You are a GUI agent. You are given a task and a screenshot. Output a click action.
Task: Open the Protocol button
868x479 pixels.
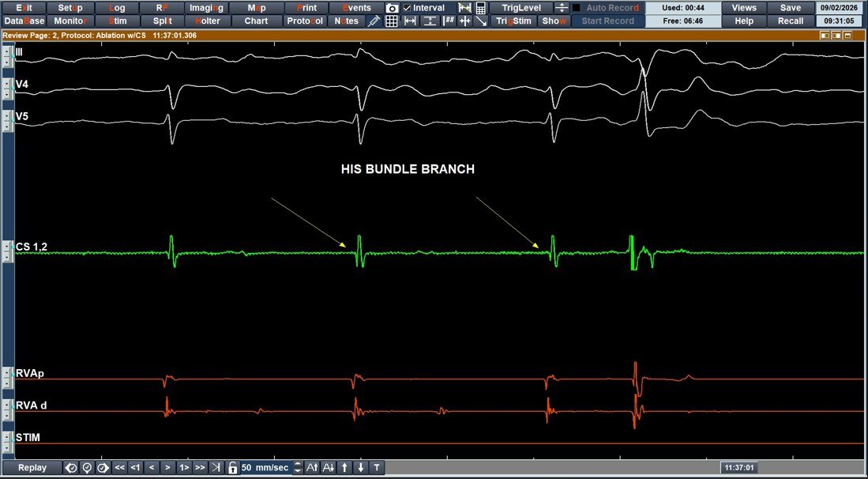pos(306,21)
